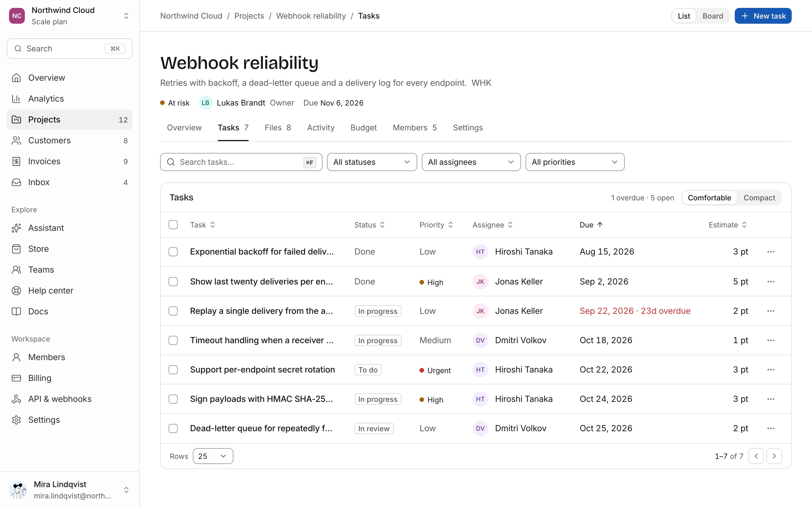This screenshot has height=508, width=812.
Task: Open row actions for Dead-letter queue task
Action: (x=771, y=428)
